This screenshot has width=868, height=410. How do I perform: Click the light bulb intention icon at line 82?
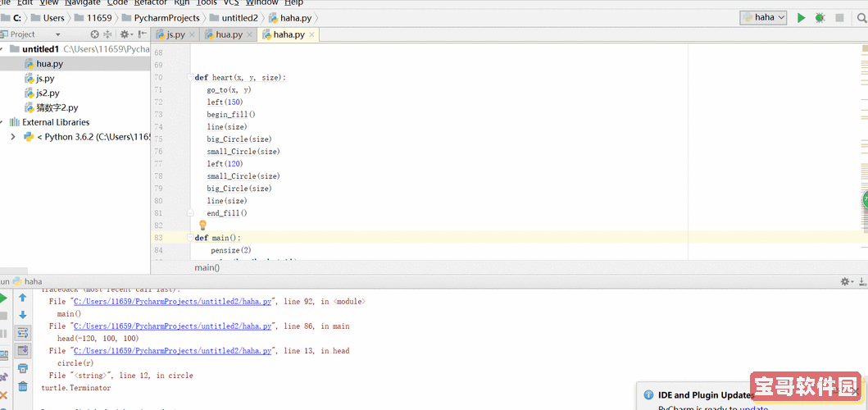pyautogui.click(x=202, y=225)
